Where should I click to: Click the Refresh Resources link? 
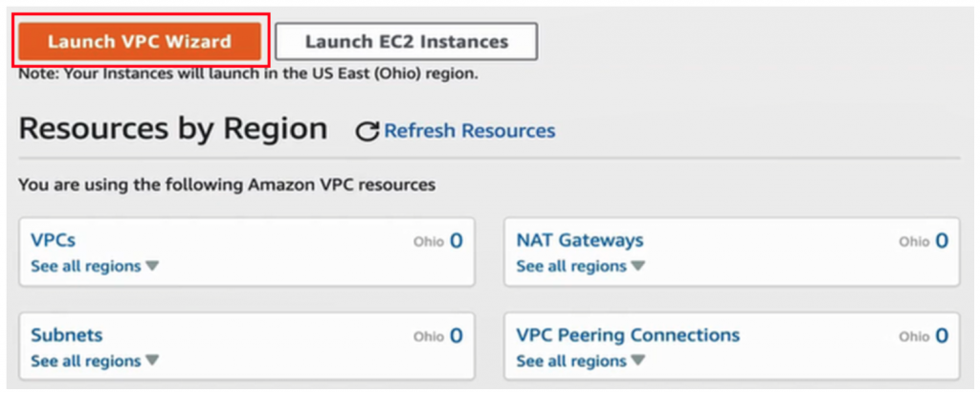[469, 130]
